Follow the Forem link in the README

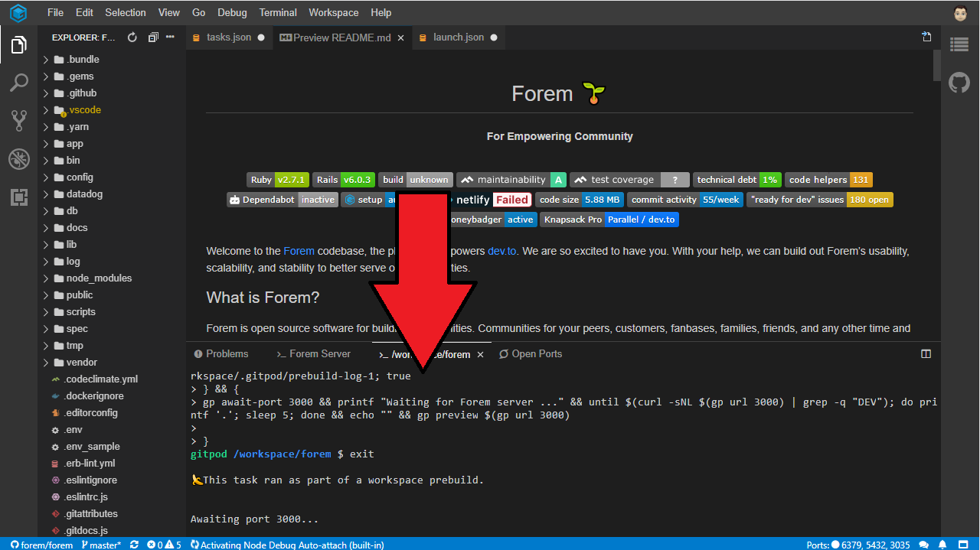[299, 252]
